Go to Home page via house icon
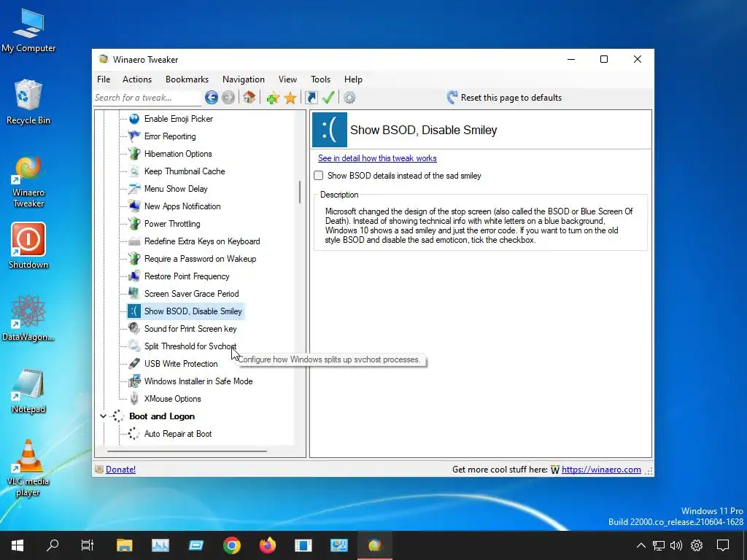This screenshot has width=747, height=560. [249, 98]
